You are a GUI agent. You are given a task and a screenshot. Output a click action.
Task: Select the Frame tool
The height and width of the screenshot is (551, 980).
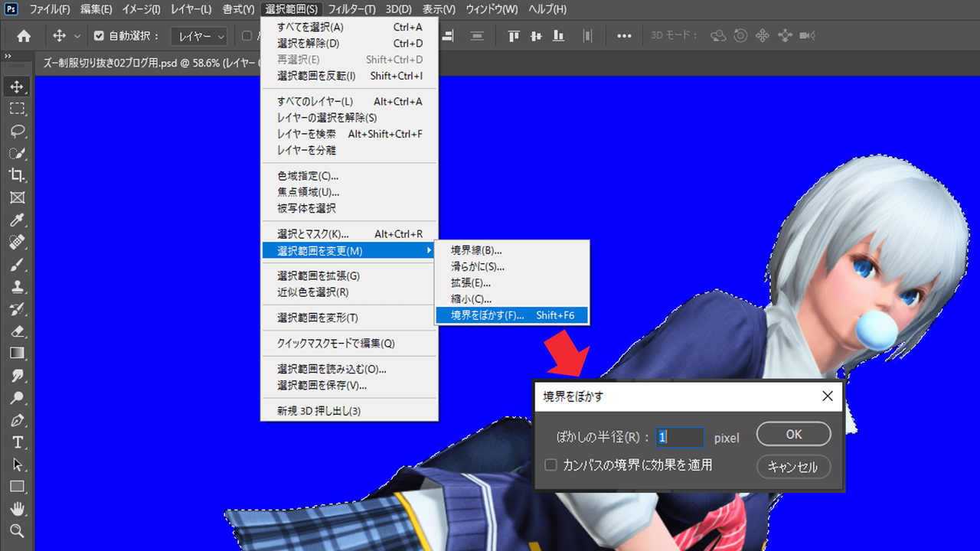tap(17, 197)
